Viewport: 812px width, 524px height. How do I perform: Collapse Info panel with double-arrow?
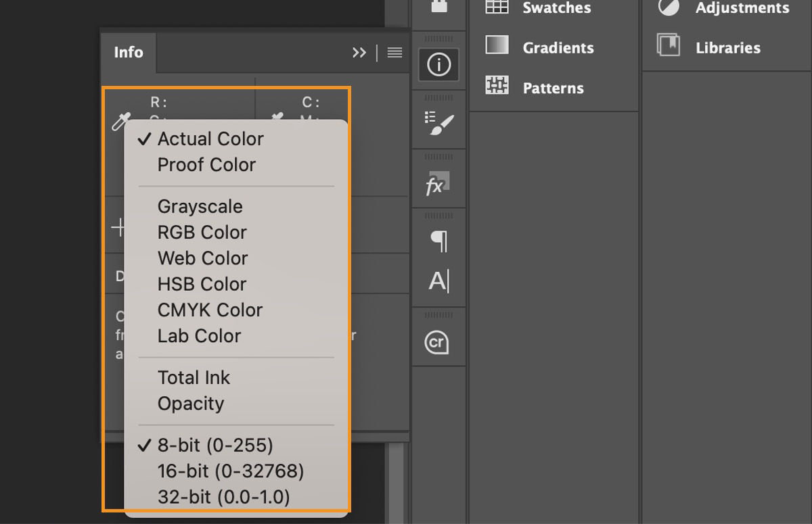(x=359, y=53)
